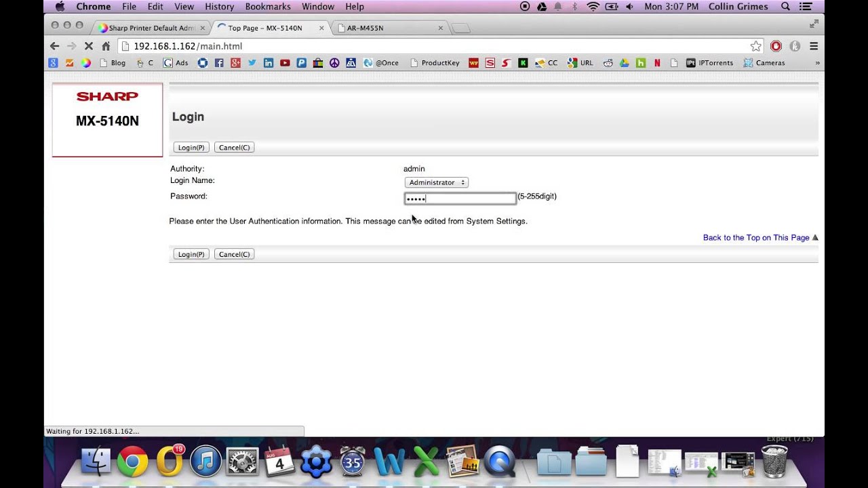The height and width of the screenshot is (488, 868).
Task: Open the Chrome File menu
Action: click(129, 7)
